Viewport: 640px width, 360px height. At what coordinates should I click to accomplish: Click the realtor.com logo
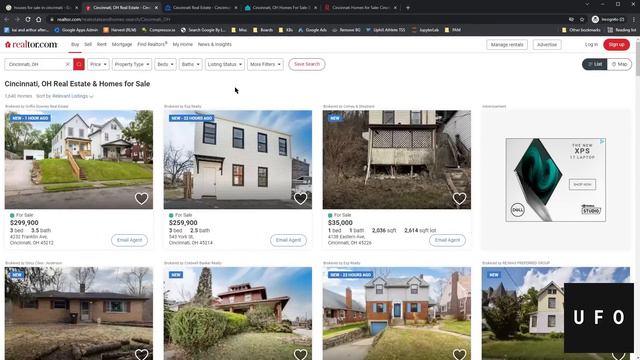[x=31, y=44]
